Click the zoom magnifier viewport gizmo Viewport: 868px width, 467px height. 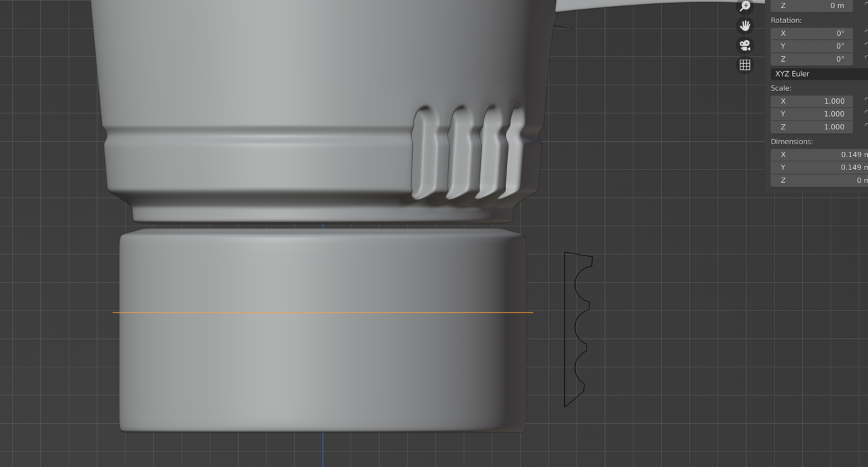tap(745, 6)
